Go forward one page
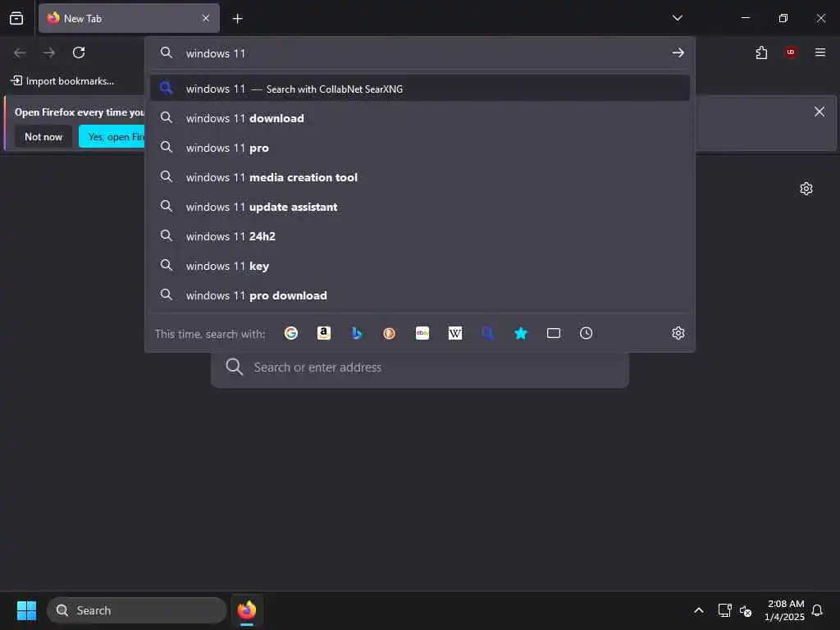840x630 pixels. (x=49, y=52)
